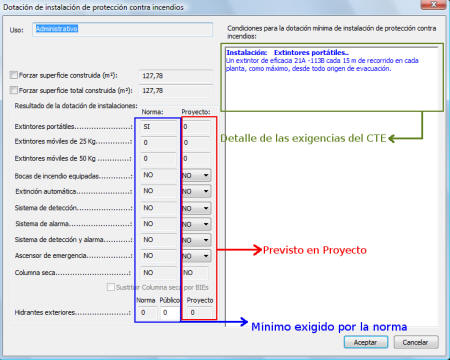Click the Aceptar button
This screenshot has height=360, width=450.
click(x=366, y=342)
